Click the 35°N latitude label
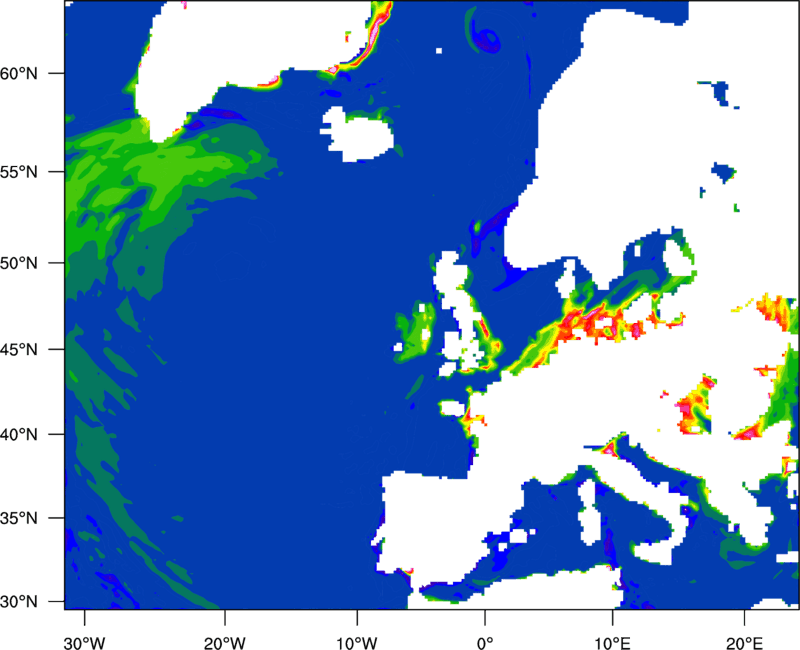 tap(19, 518)
